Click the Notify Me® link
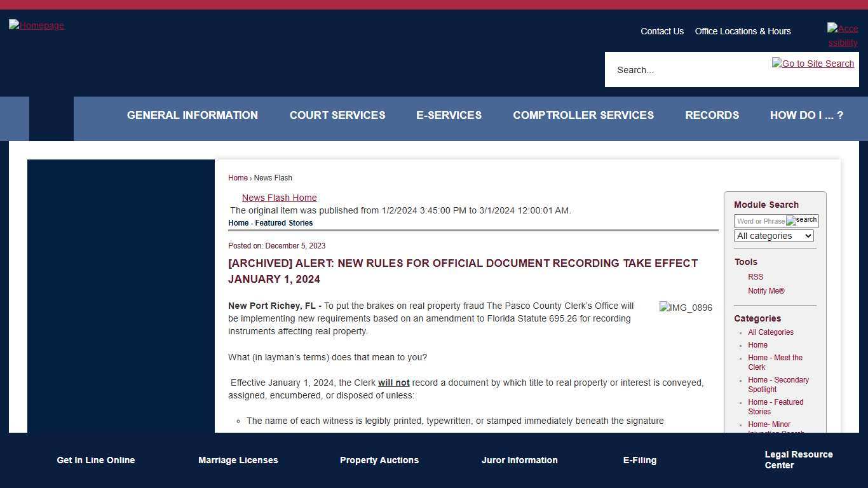The image size is (868, 488). 766,291
